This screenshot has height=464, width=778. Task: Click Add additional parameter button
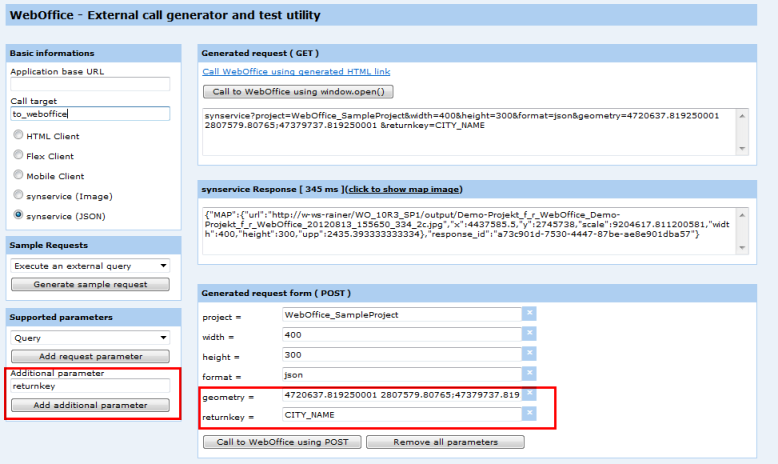pos(90,405)
